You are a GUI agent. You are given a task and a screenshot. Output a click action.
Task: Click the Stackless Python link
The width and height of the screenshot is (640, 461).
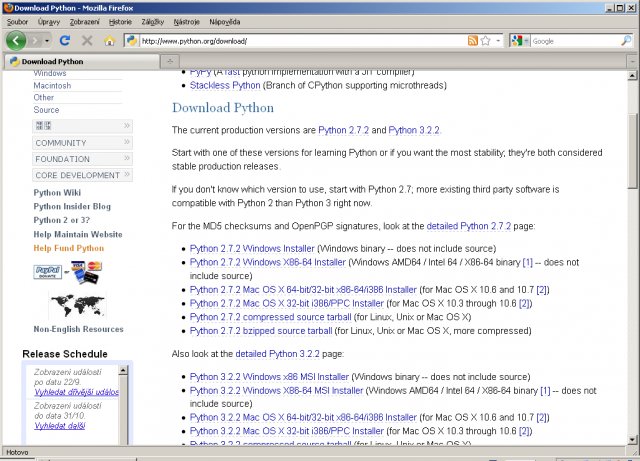pos(225,85)
